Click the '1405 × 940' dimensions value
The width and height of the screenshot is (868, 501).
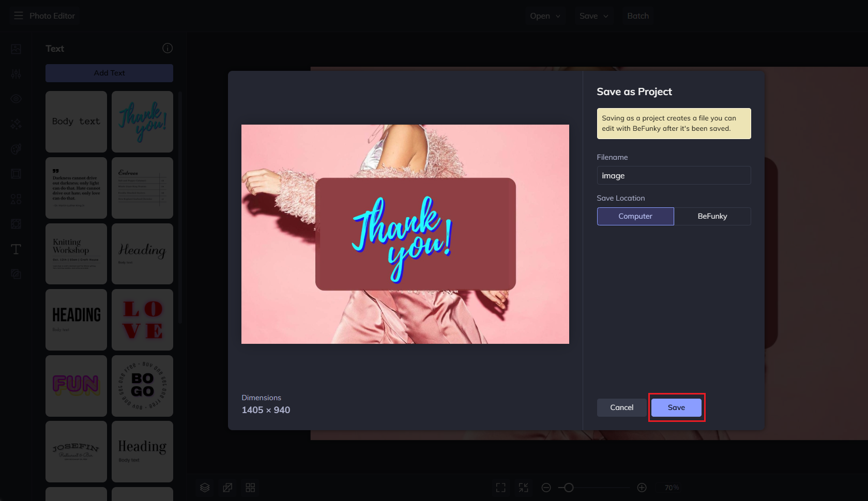pyautogui.click(x=266, y=410)
